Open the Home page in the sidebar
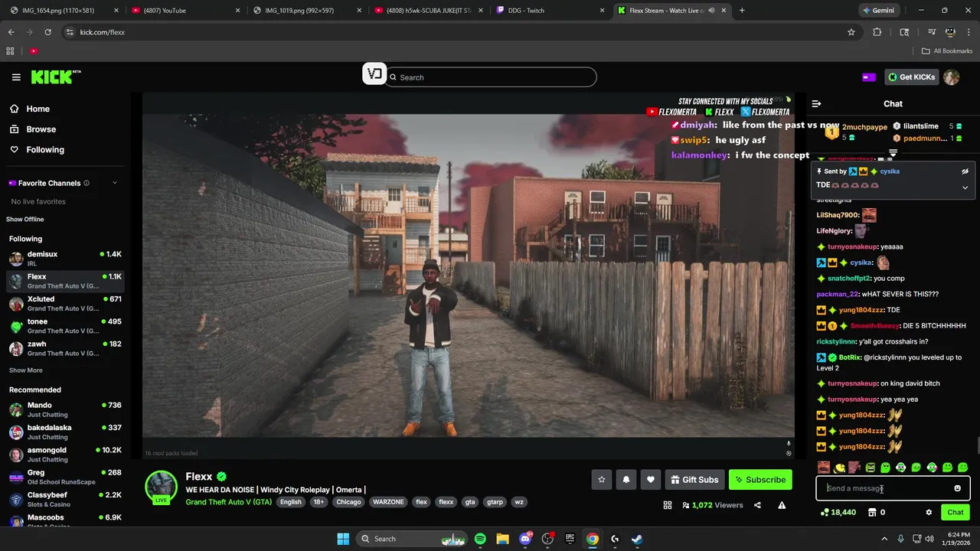This screenshot has height=551, width=980. click(63, 109)
